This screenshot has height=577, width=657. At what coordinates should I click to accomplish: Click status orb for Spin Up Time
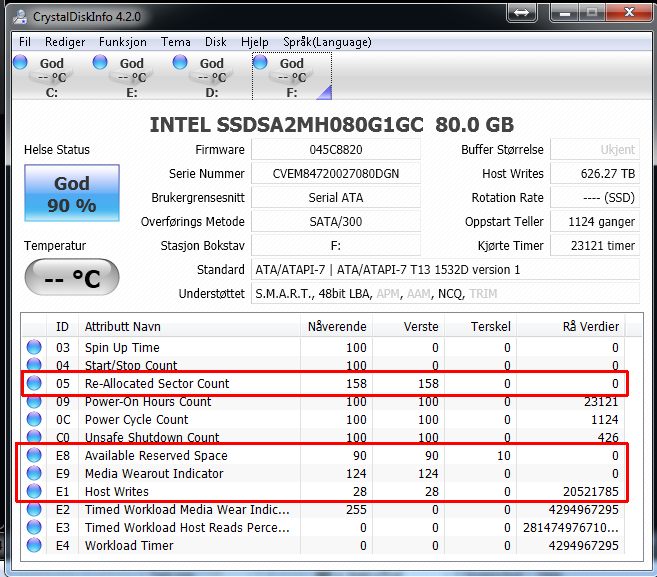pos(34,347)
